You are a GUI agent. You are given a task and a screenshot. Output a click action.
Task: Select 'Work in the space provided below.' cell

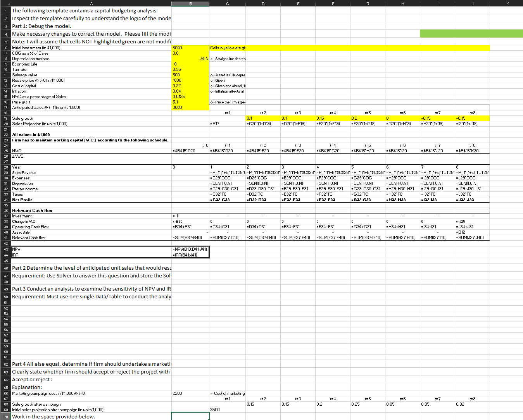point(91,417)
